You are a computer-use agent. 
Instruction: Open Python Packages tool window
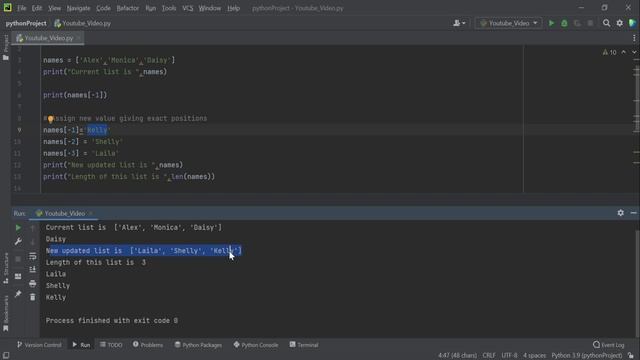click(x=198, y=345)
